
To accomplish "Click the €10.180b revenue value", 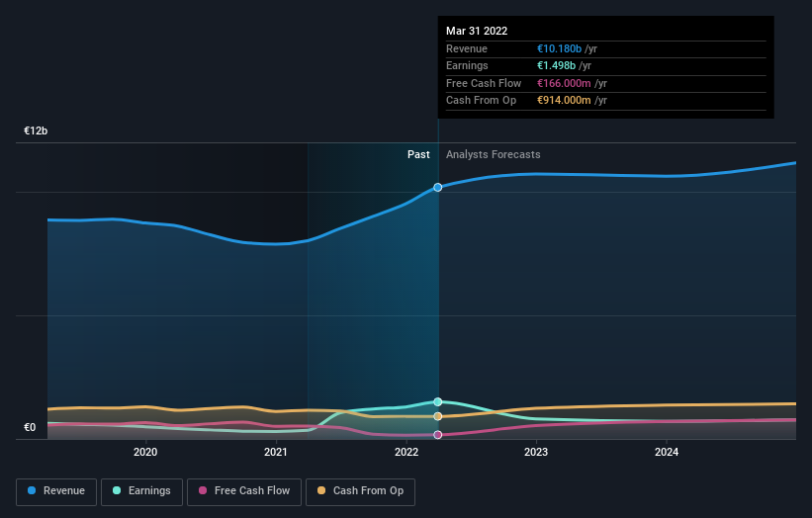I will (559, 48).
